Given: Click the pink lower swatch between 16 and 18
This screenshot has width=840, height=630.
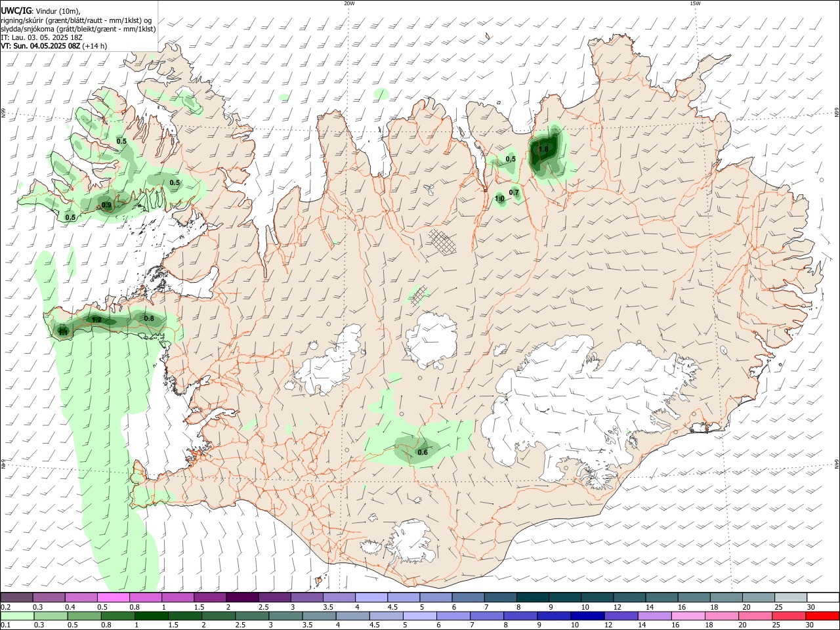Looking at the screenshot, I should point(688,616).
